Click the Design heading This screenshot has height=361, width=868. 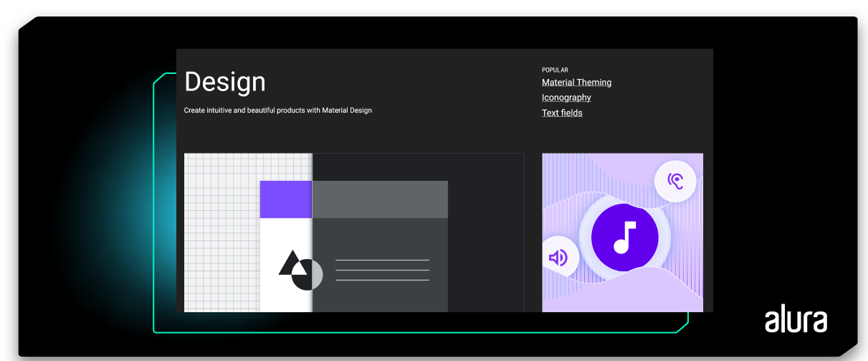pos(225,82)
